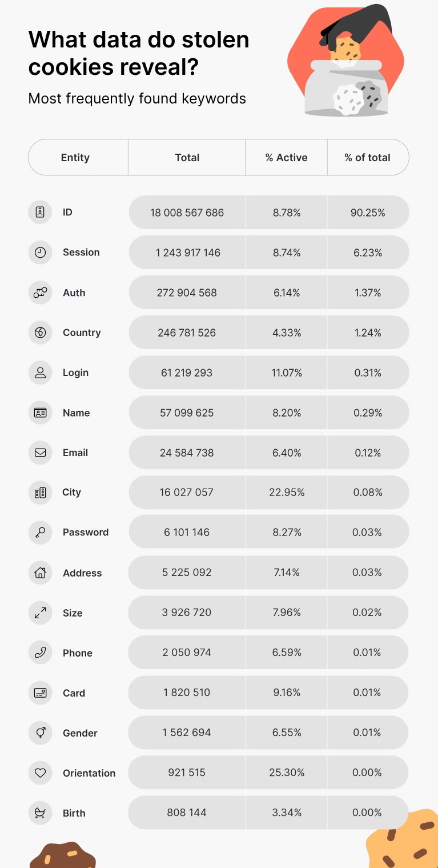The height and width of the screenshot is (868, 438).
Task: Click the Birth stroller icon
Action: 40,813
